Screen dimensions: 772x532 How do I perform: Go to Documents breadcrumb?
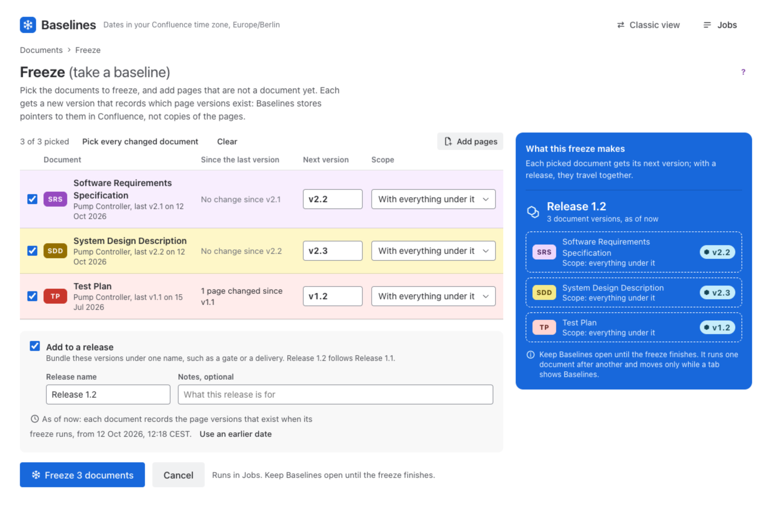pyautogui.click(x=41, y=50)
